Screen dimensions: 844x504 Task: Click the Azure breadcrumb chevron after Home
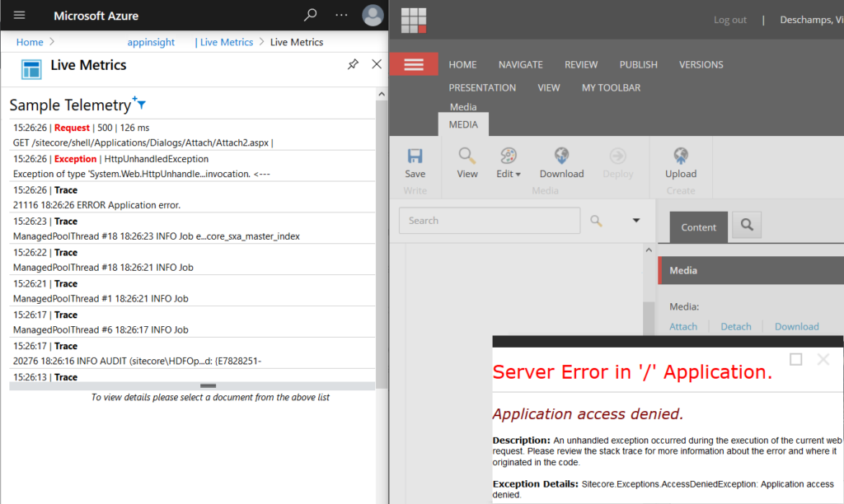(x=52, y=41)
